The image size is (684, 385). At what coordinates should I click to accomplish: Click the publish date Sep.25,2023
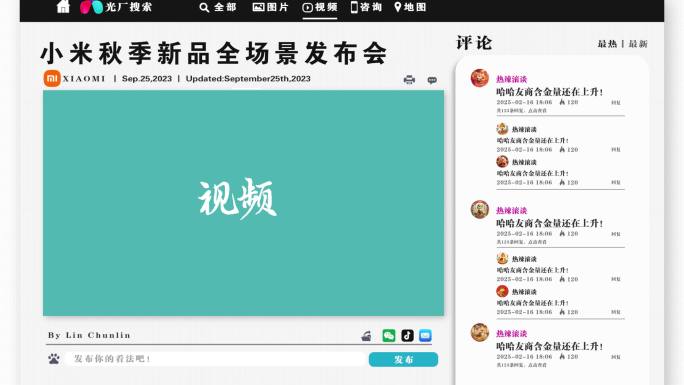pyautogui.click(x=147, y=79)
